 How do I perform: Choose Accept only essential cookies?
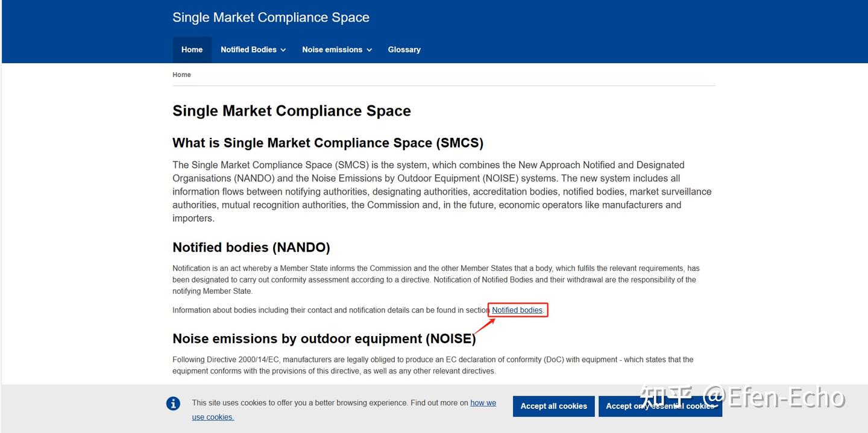[660, 406]
